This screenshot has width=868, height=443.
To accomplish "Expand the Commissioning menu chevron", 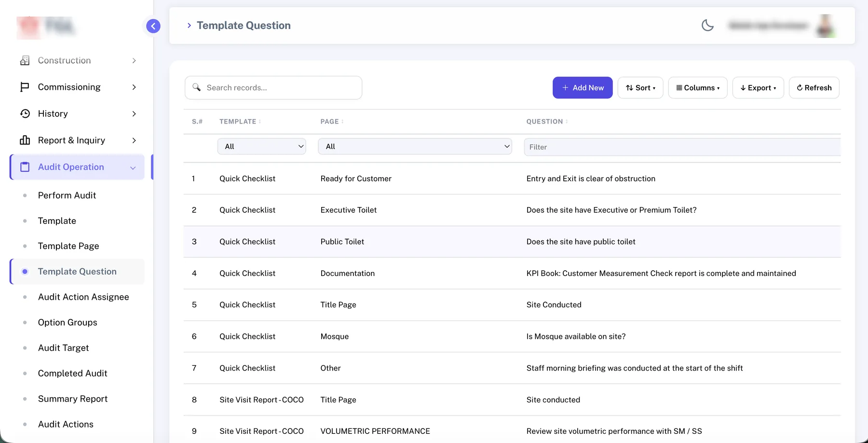I will pos(134,87).
